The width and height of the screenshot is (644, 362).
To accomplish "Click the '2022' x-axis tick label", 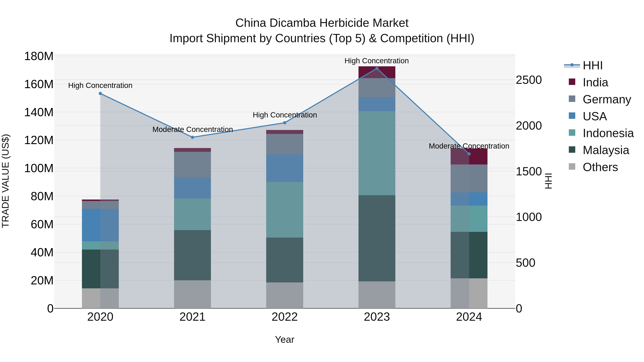I will coord(284,317).
